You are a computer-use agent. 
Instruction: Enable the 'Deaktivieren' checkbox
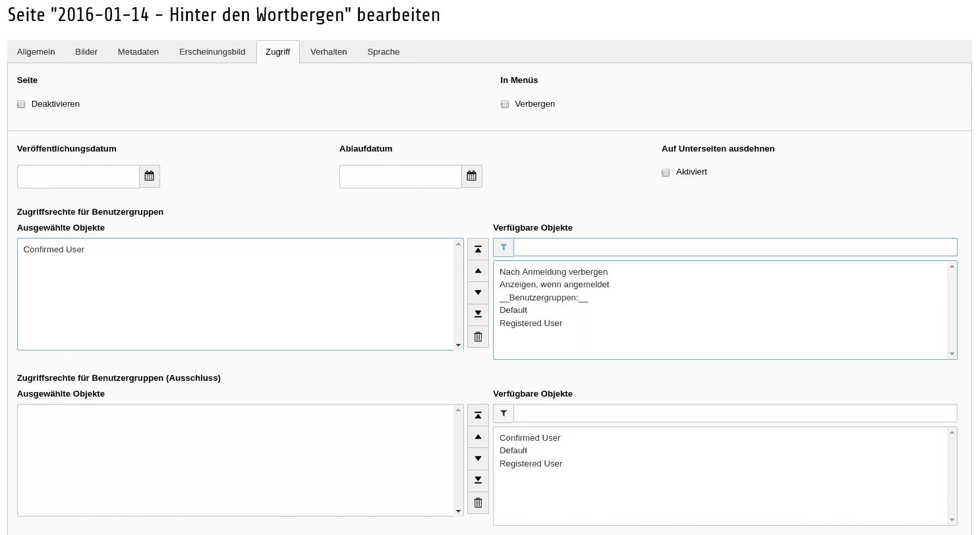pyautogui.click(x=20, y=103)
